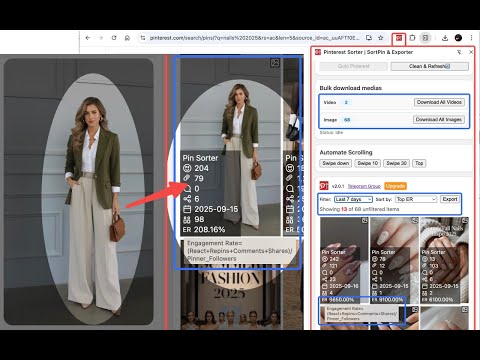480x360 pixels.
Task: Click image icon atop the green blazer pin
Action: pyautogui.click(x=275, y=63)
